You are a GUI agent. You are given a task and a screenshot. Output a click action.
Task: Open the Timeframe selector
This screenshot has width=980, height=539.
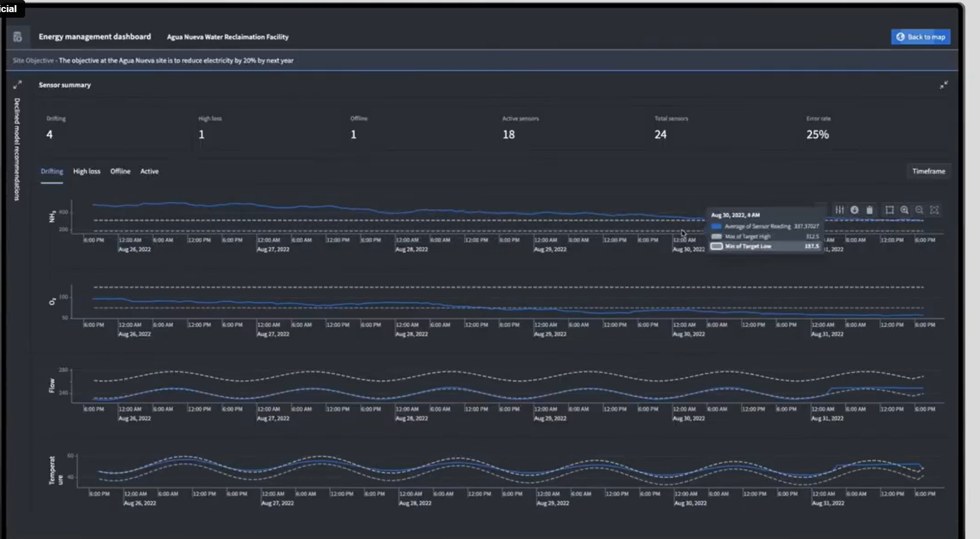(928, 171)
